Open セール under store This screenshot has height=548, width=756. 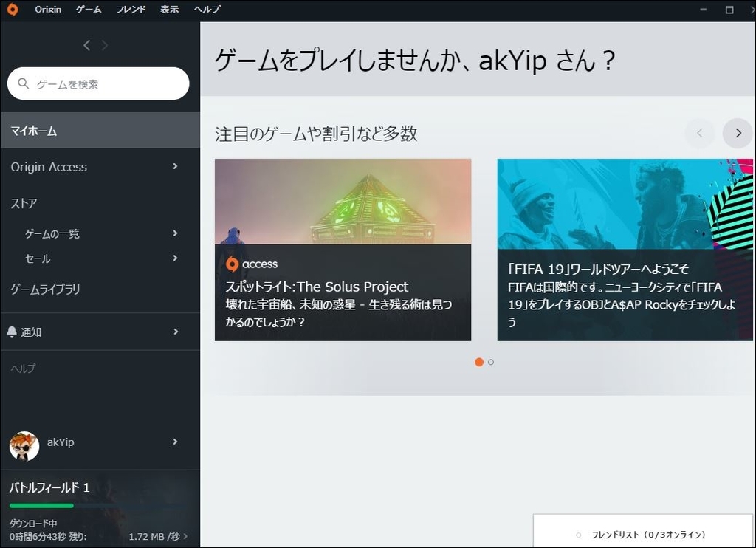(x=38, y=258)
